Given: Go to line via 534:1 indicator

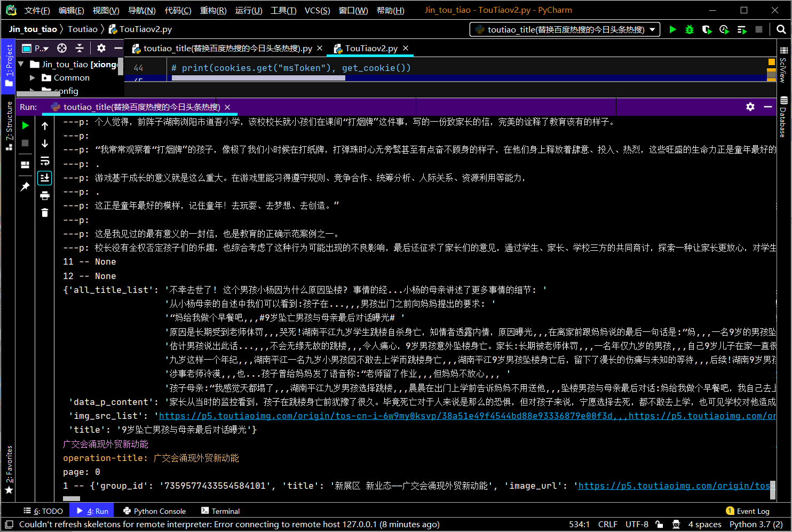Looking at the screenshot, I should click(579, 525).
